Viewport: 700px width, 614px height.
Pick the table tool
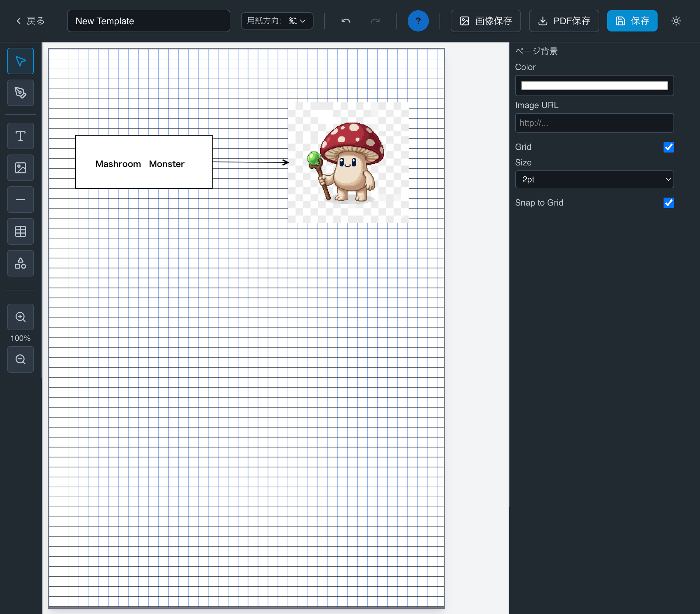(20, 231)
